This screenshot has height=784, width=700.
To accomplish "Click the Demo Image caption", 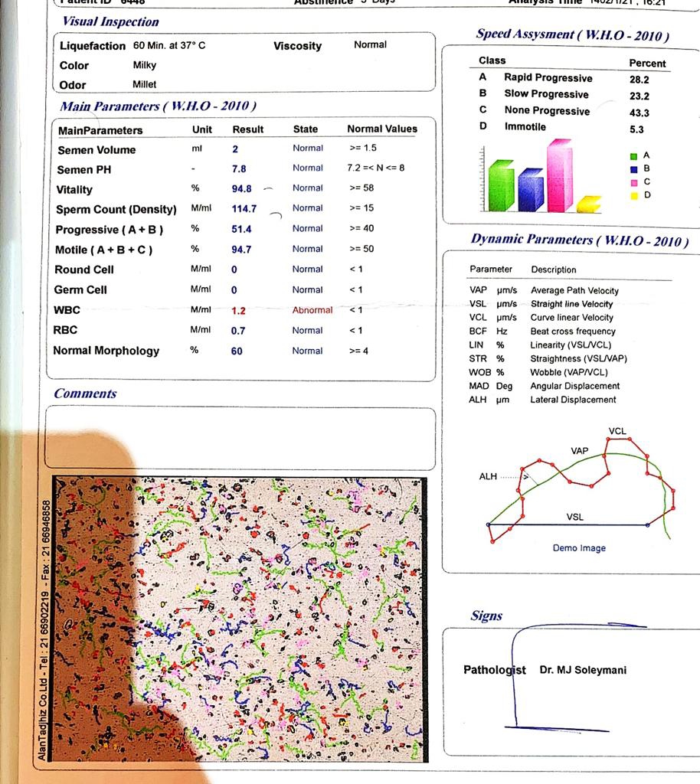I will point(579,548).
